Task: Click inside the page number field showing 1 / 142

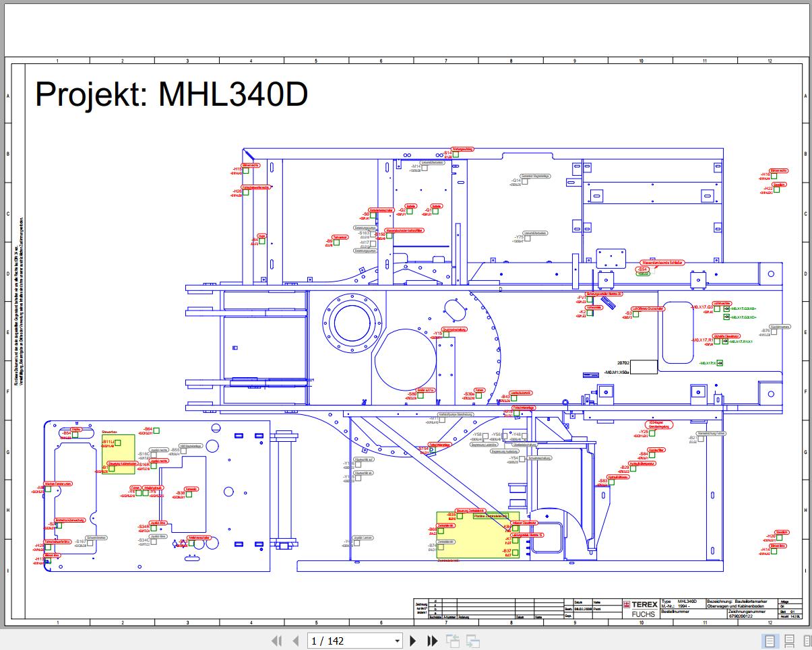Action: pyautogui.click(x=337, y=641)
